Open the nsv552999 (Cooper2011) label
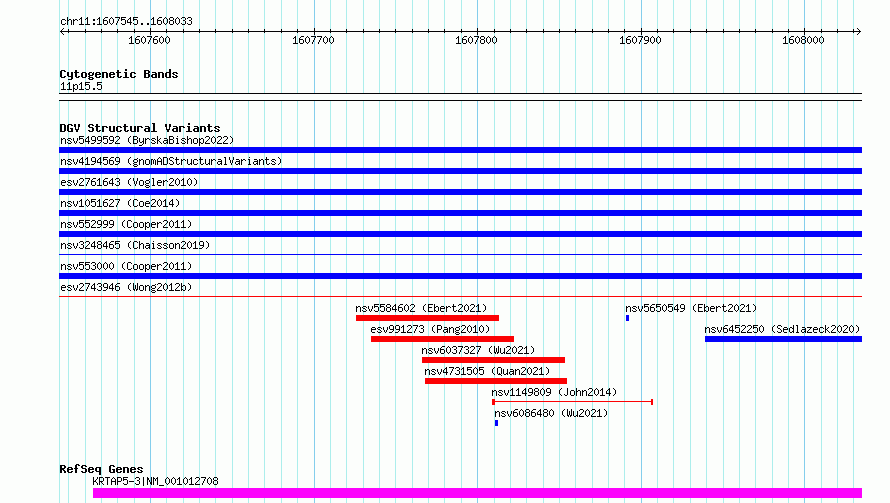The width and height of the screenshot is (890, 503). pos(126,224)
